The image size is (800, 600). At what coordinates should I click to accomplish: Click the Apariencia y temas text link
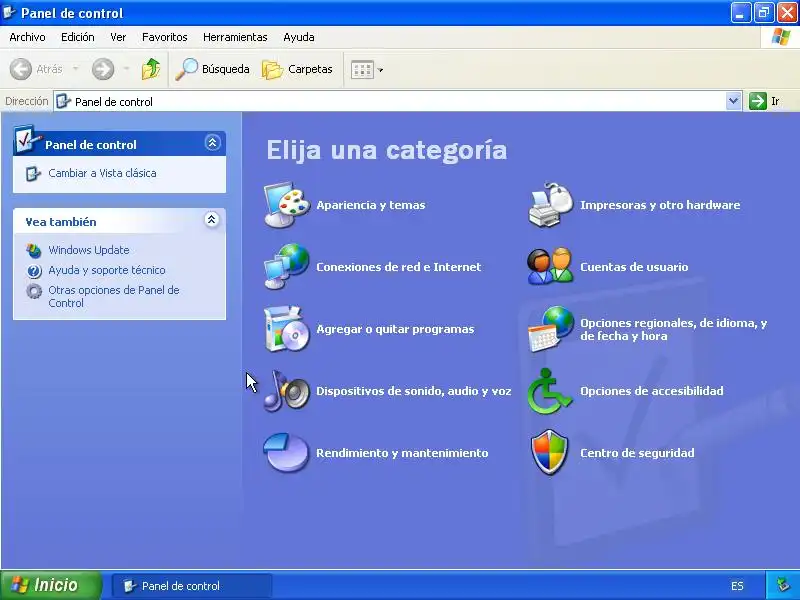pos(370,205)
